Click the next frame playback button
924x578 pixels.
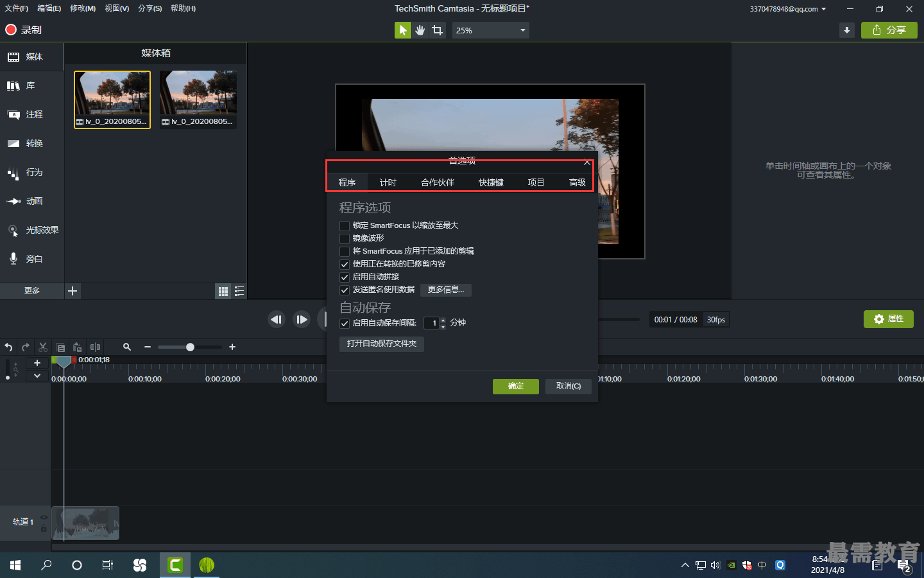pos(302,319)
